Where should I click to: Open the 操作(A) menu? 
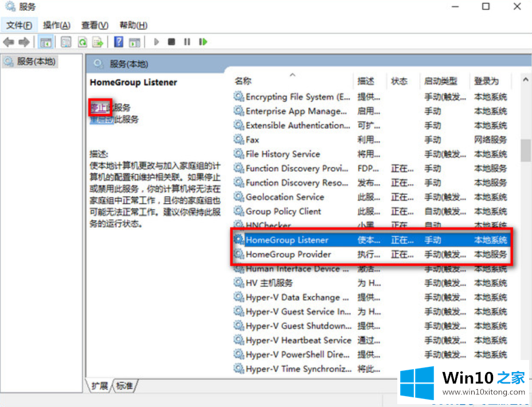[x=57, y=25]
